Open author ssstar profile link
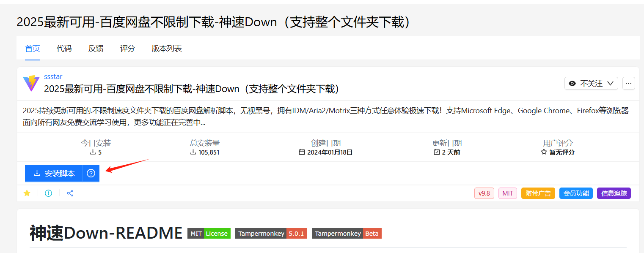The width and height of the screenshot is (644, 253). [x=53, y=76]
